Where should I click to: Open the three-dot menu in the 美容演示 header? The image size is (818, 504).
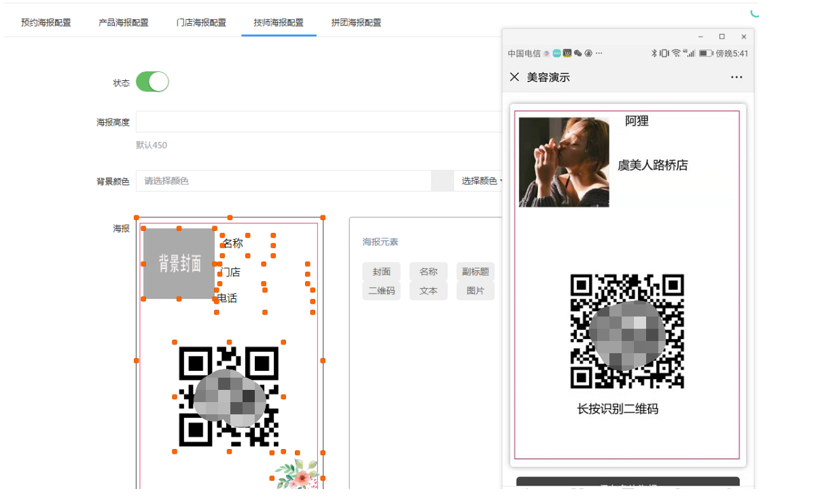click(736, 77)
